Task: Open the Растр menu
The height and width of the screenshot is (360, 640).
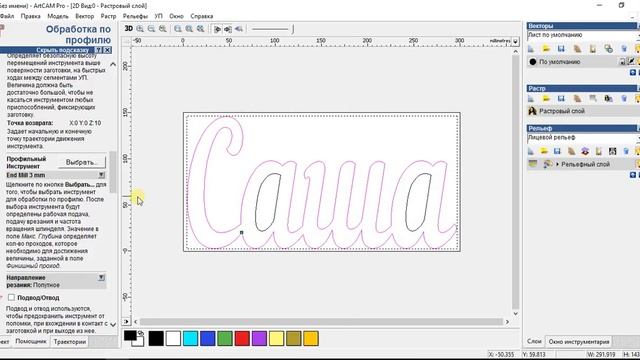Action: point(108,16)
